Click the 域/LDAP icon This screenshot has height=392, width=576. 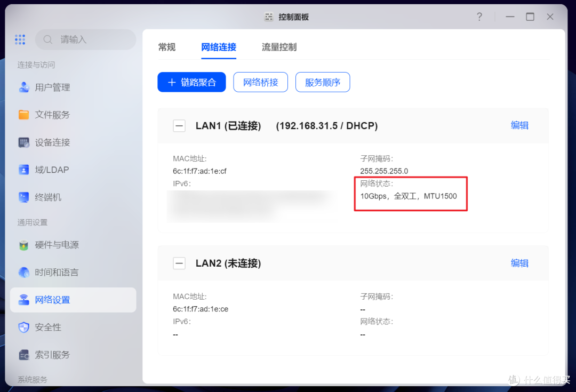click(x=24, y=170)
